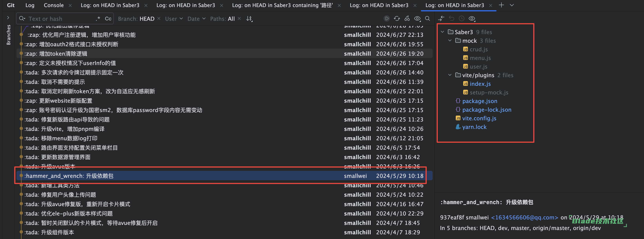Select package-lock.json file
The image size is (644, 239).
(x=487, y=110)
